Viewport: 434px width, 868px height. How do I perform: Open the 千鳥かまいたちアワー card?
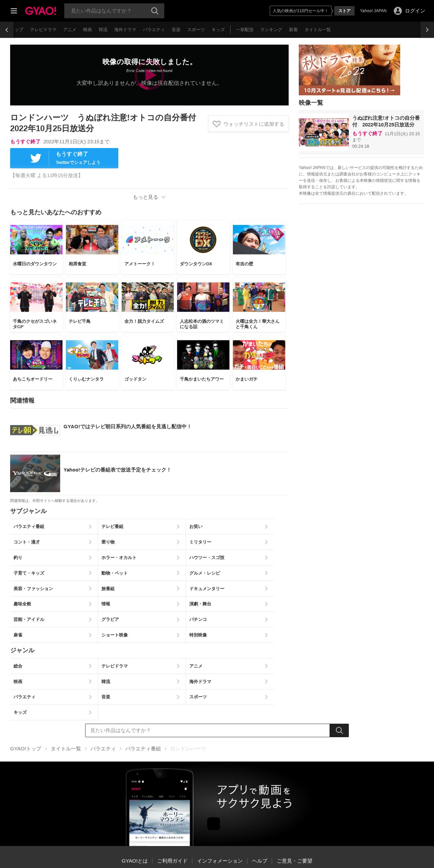tap(203, 362)
